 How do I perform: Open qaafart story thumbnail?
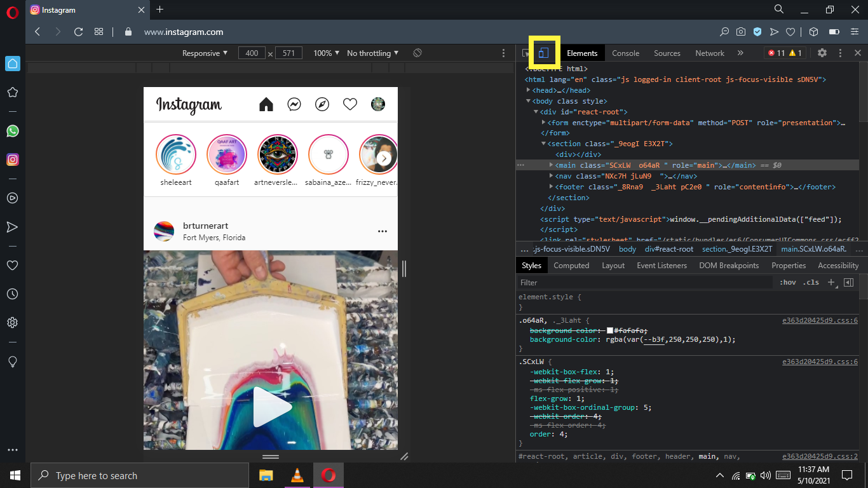(x=227, y=154)
